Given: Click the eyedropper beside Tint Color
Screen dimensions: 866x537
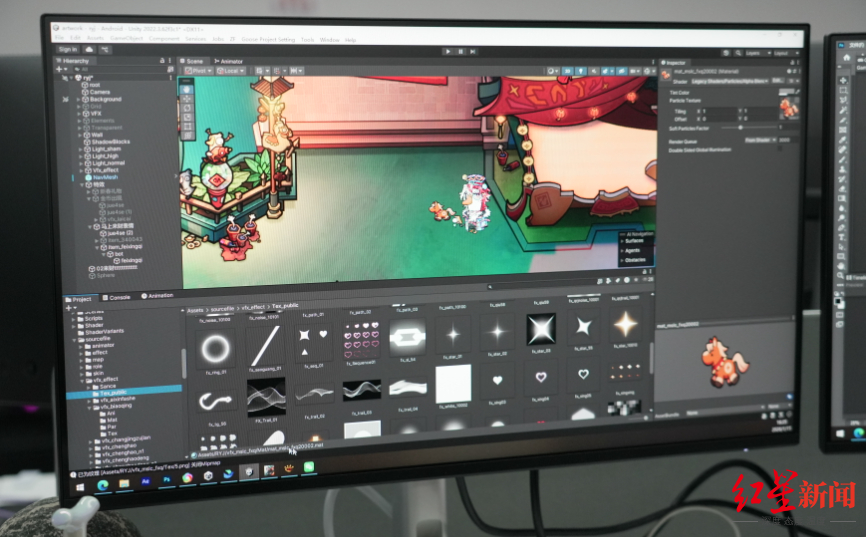Looking at the screenshot, I should coord(798,92).
